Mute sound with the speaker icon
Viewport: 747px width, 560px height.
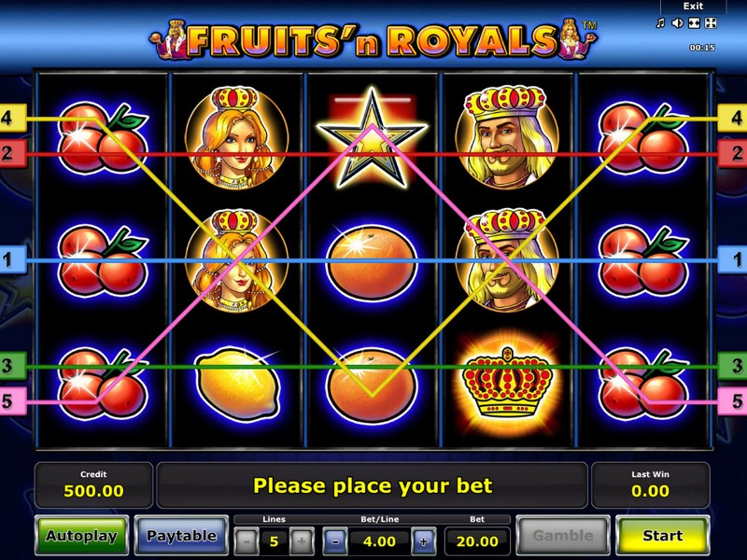click(677, 22)
